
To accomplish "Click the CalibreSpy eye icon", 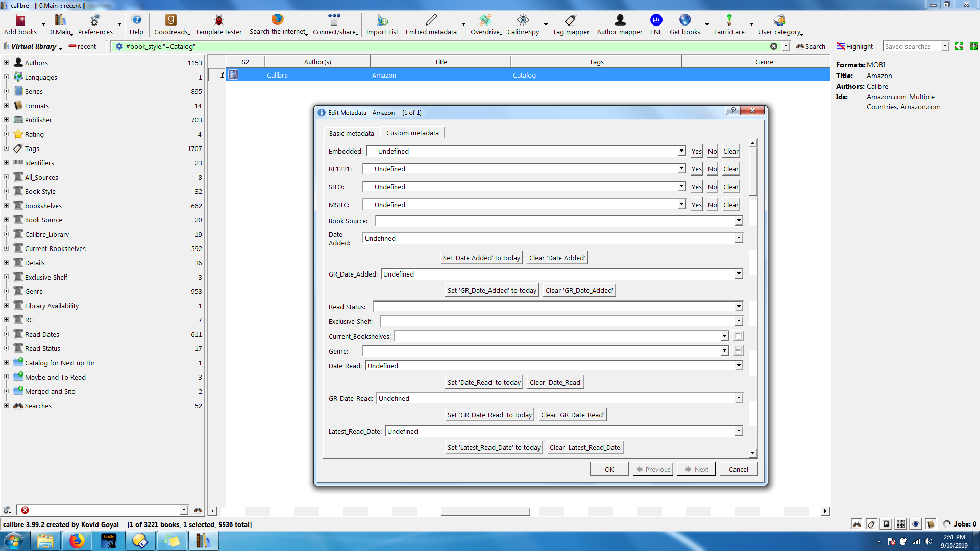I will pyautogui.click(x=523, y=20).
